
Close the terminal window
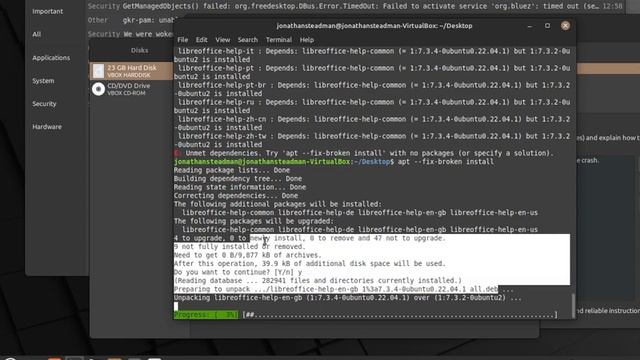coord(565,26)
